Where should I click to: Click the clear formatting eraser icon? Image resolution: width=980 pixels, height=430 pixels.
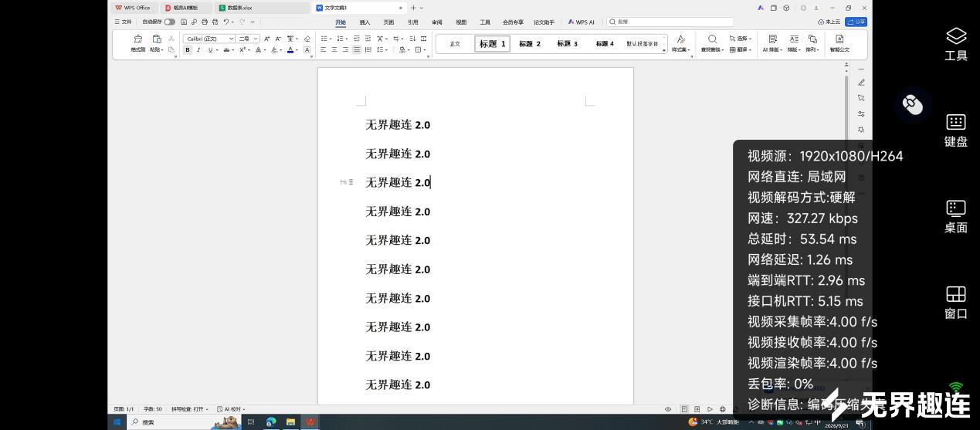tap(307, 39)
